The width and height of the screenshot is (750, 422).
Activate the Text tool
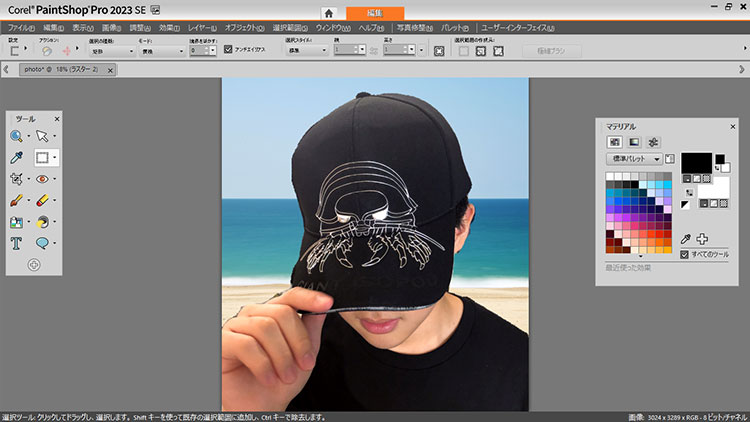(17, 243)
